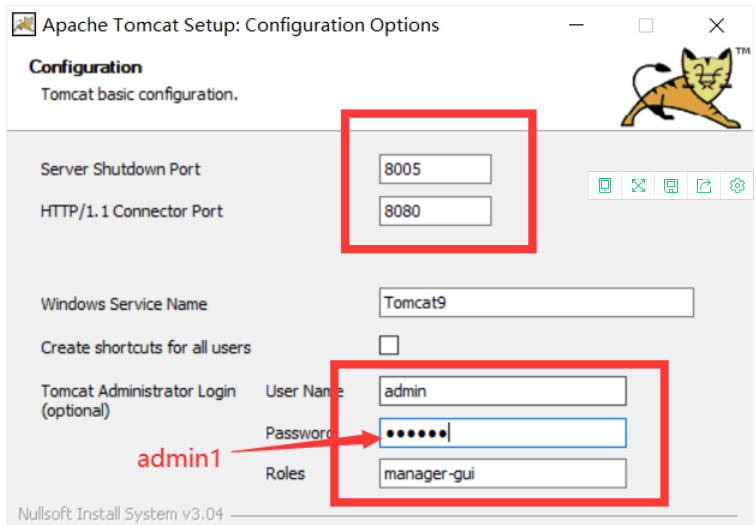This screenshot has height=525, width=756.
Task: Click the green floppy disk save icon
Action: 671,186
